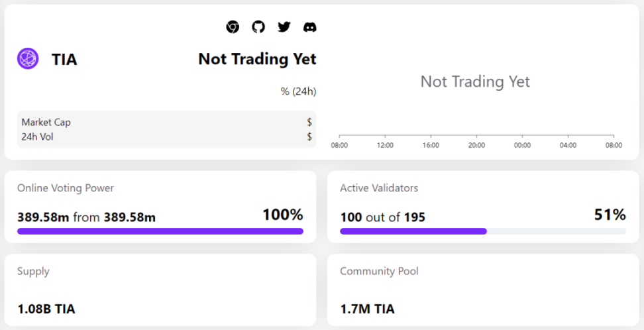Click the Active Validators card title
Viewport: 644px width, 330px height.
coord(379,188)
